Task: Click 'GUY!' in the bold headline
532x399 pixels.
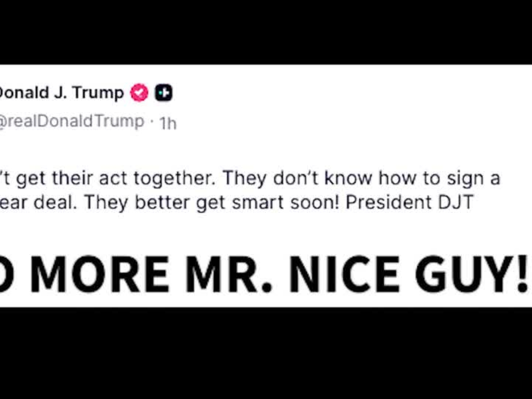Action: point(471,274)
